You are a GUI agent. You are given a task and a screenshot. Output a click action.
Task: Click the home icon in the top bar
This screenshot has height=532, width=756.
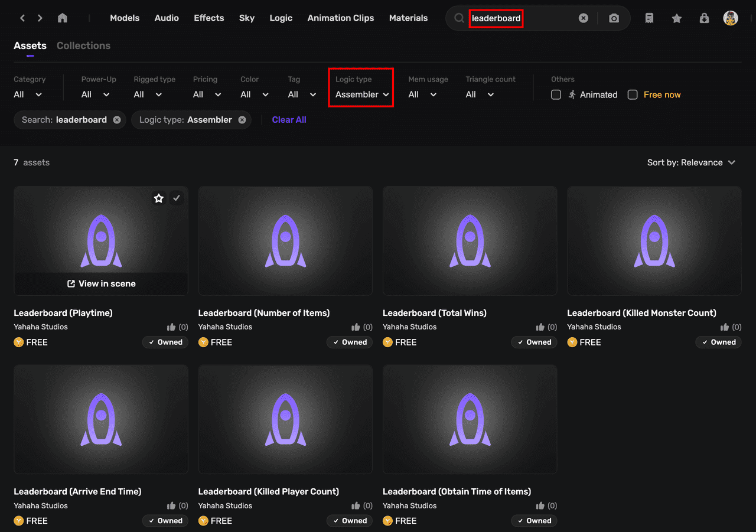[x=62, y=18]
